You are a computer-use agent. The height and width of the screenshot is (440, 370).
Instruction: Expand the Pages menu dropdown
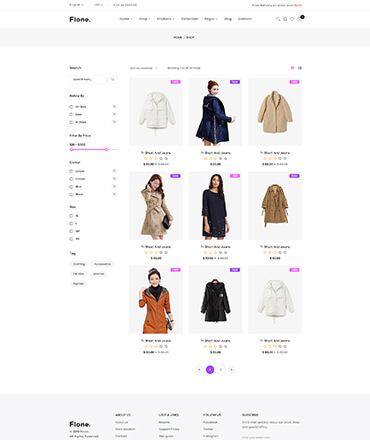pos(211,19)
